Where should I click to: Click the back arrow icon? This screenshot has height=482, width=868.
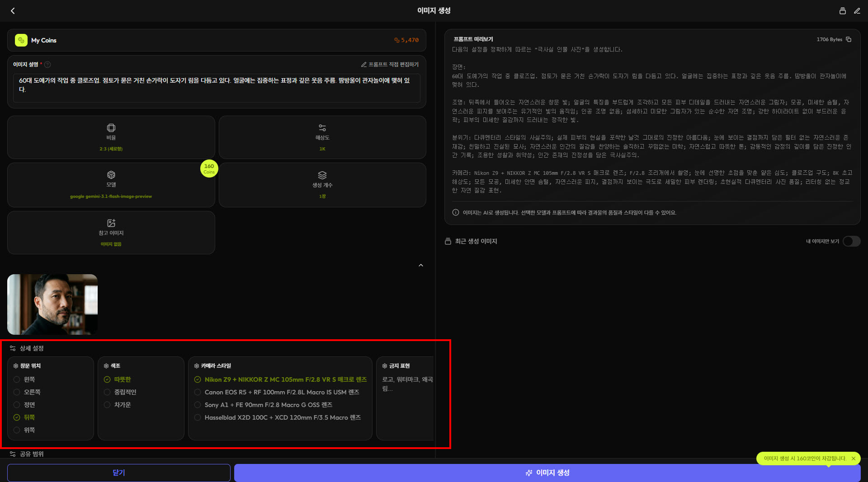(13, 11)
